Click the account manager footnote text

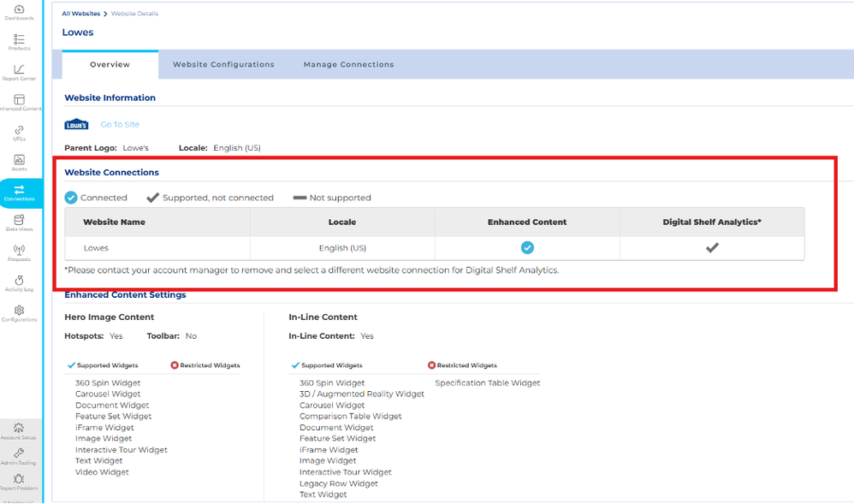tap(311, 270)
